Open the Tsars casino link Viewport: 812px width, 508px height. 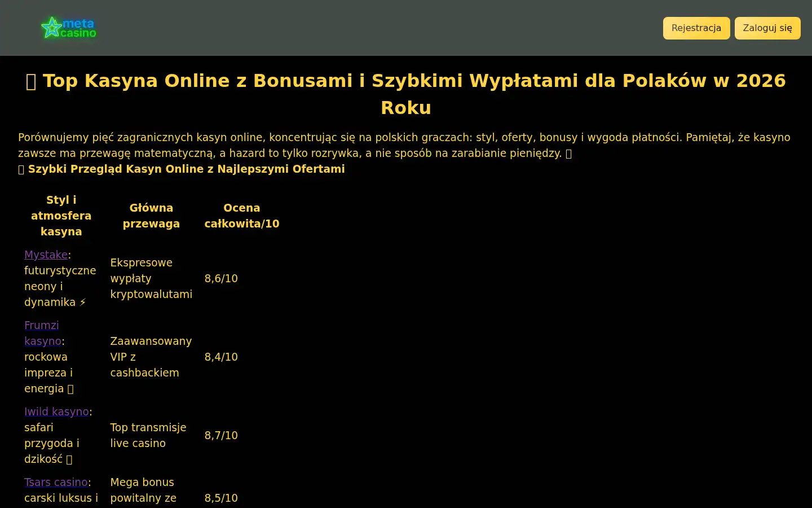[x=56, y=482]
